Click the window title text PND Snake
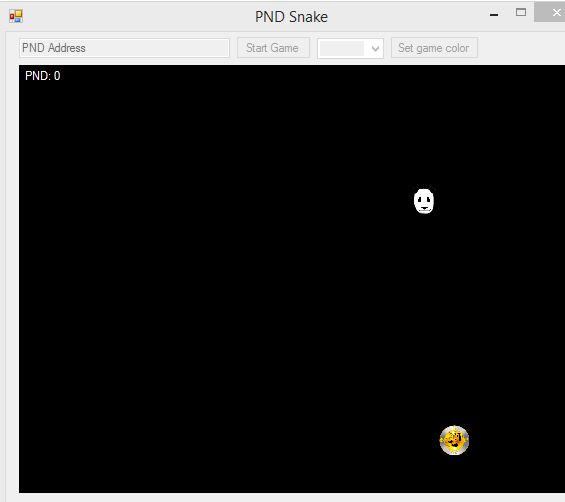Screen dimensions: 565x502 [291, 17]
